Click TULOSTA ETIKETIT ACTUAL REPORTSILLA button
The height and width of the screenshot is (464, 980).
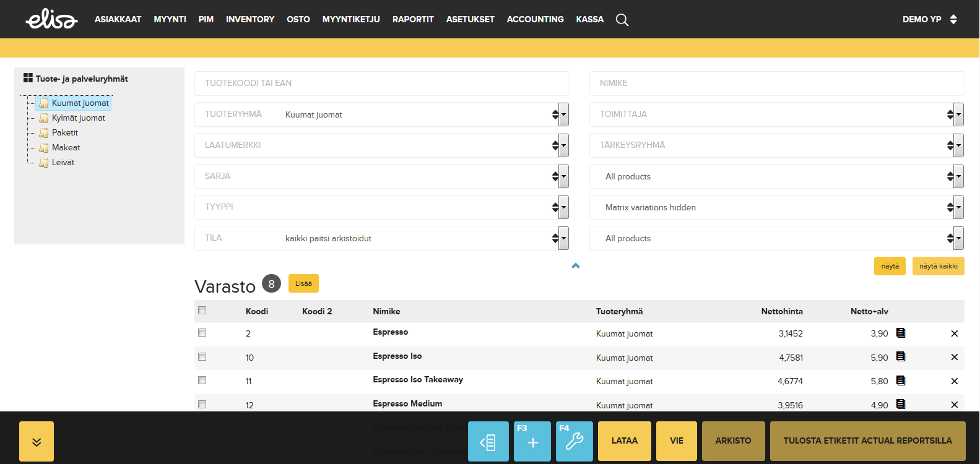pos(868,441)
